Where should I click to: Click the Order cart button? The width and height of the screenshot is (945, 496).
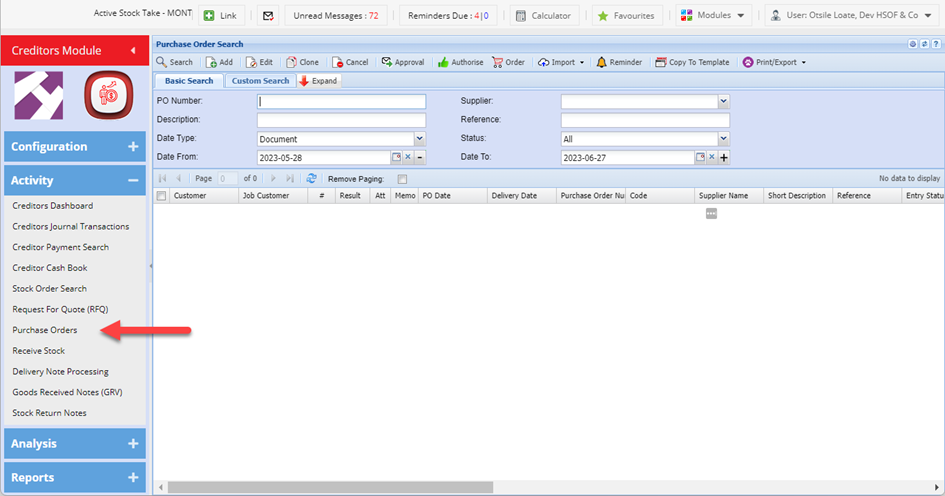pos(509,62)
